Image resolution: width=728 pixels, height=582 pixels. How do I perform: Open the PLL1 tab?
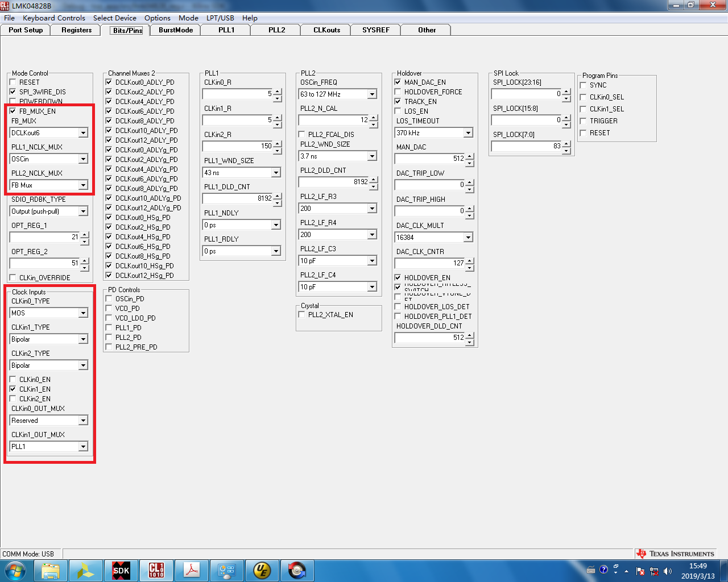pos(226,30)
